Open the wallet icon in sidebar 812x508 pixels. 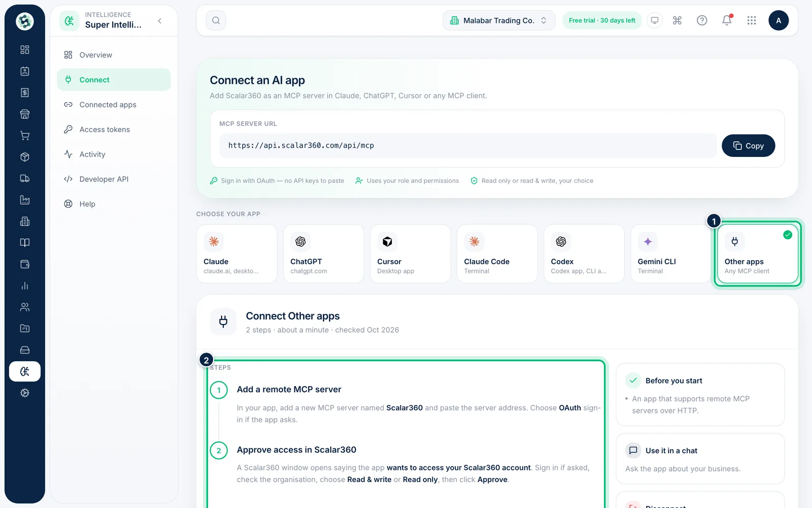[24, 264]
